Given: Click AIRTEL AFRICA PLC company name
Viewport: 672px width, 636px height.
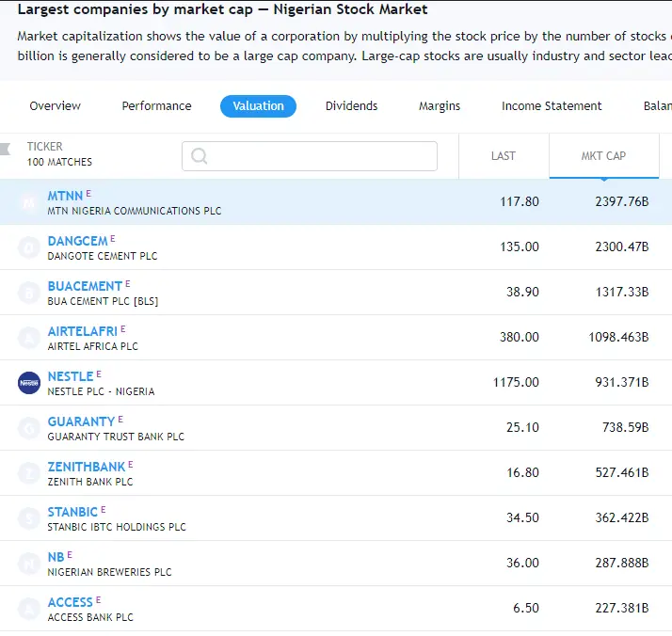Looking at the screenshot, I should click(x=92, y=346).
